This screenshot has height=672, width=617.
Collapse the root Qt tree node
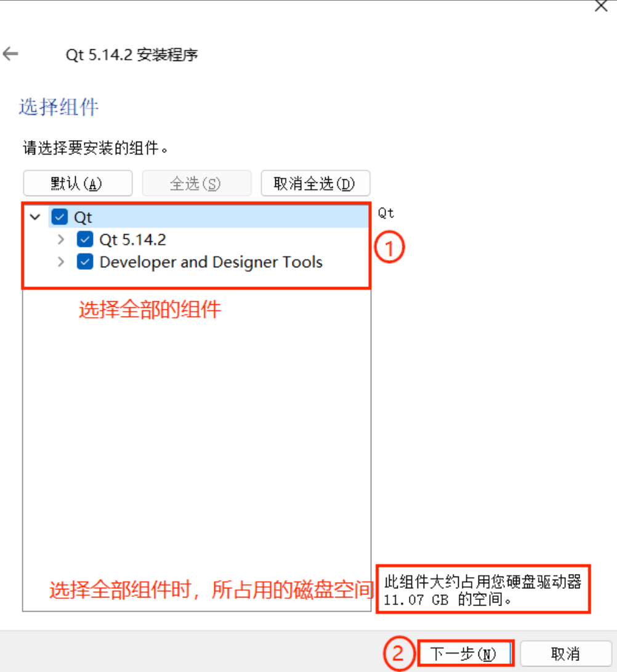[35, 217]
